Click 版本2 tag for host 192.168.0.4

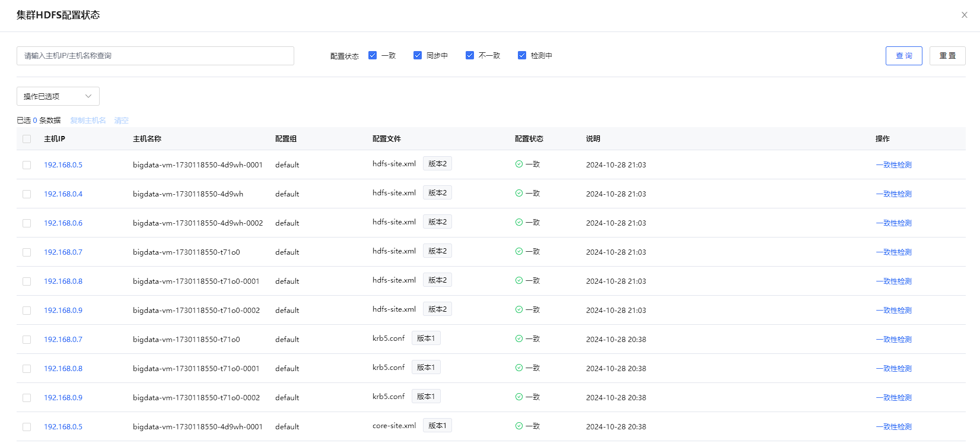437,193
